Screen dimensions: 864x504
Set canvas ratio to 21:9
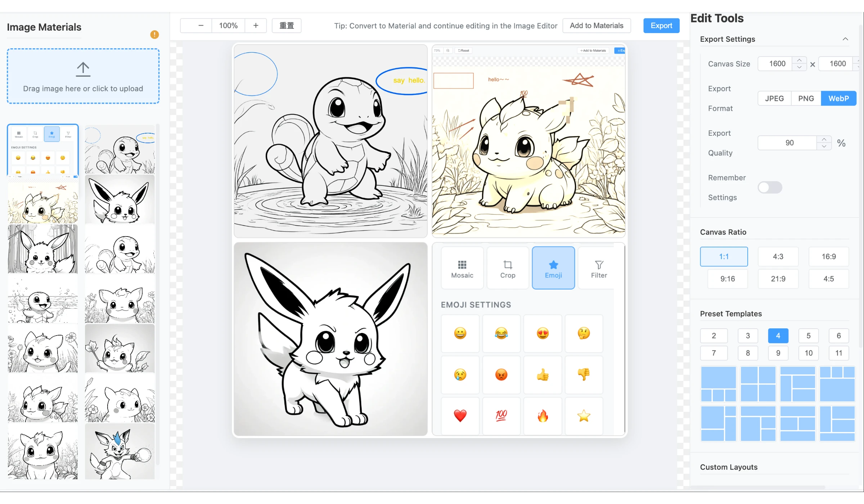[x=778, y=279]
